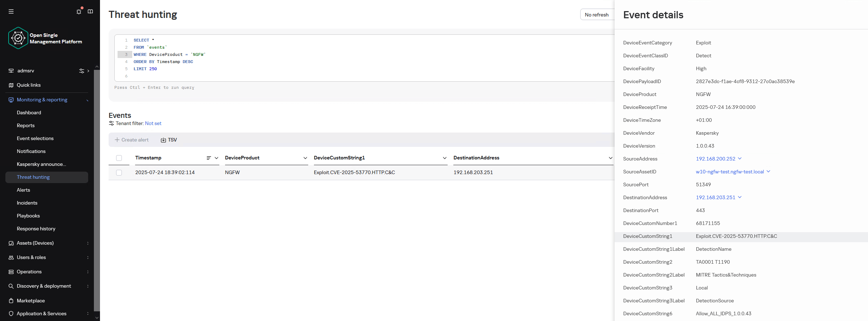Collapse Monitoring & reporting section
Screen dimensions: 868x321
coord(87,100)
